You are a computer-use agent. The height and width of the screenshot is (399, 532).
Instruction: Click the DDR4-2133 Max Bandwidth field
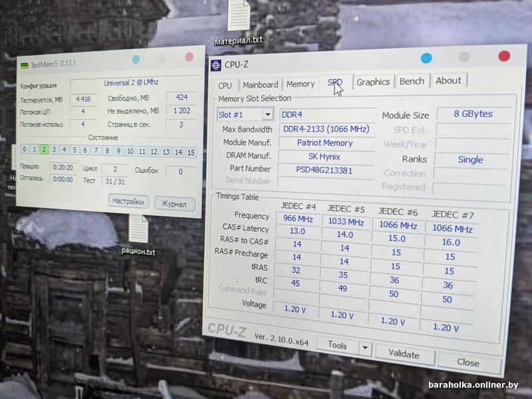point(327,129)
